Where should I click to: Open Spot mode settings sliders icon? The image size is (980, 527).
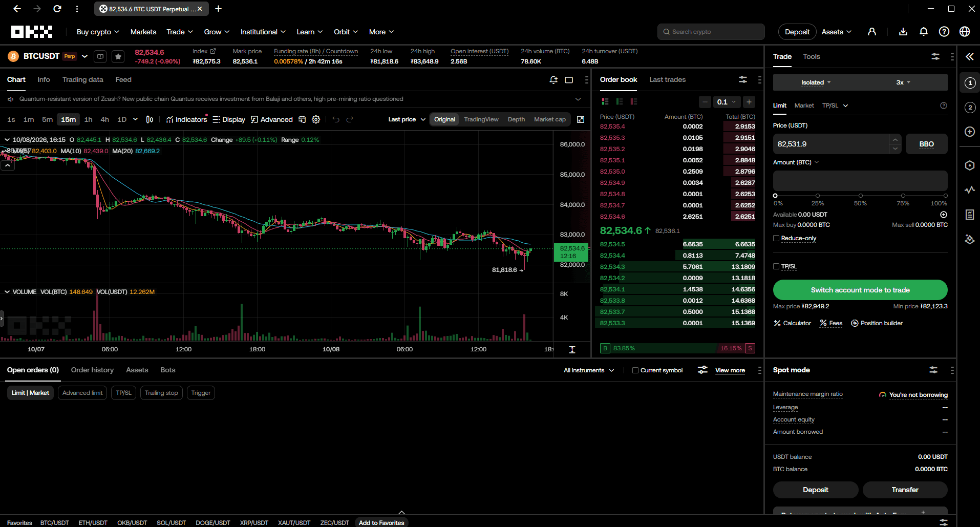coord(933,370)
